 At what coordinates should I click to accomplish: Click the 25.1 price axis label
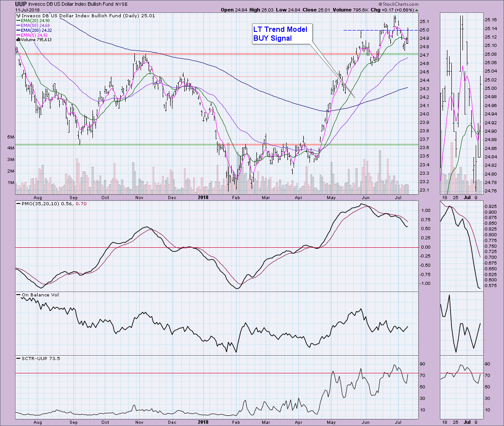(424, 22)
